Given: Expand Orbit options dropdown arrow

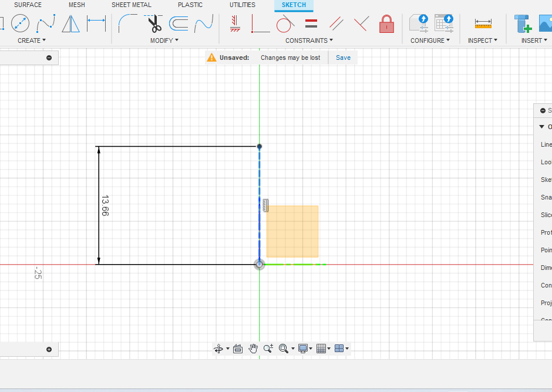Looking at the screenshot, I should [x=228, y=349].
